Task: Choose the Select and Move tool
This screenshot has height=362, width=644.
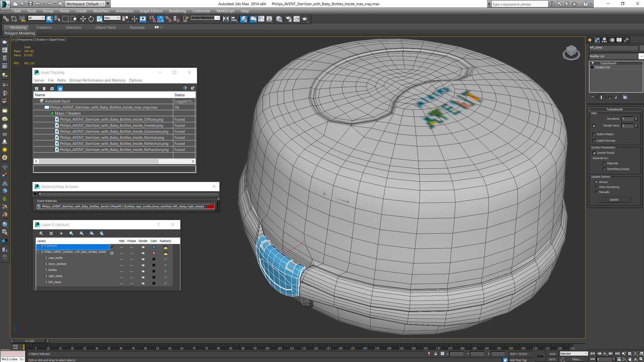Action: tap(83, 19)
